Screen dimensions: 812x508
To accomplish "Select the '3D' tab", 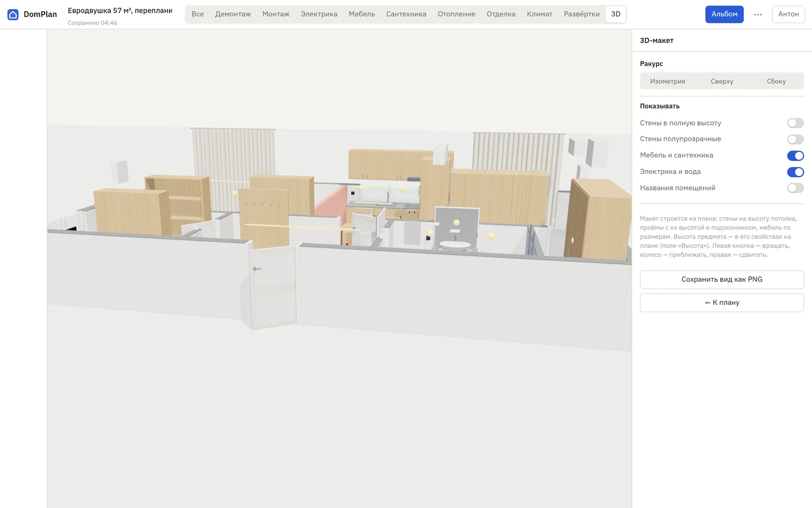I will click(616, 14).
